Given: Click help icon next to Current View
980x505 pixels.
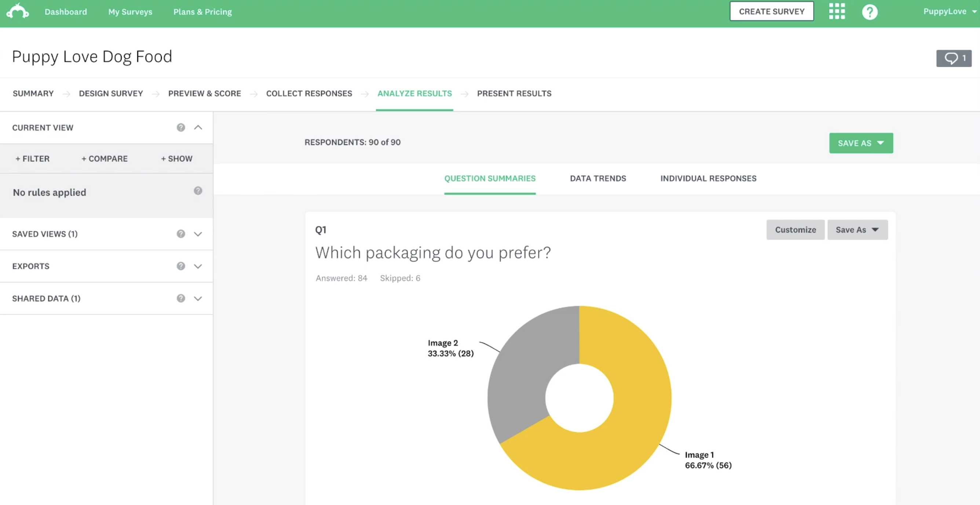Looking at the screenshot, I should [x=181, y=127].
